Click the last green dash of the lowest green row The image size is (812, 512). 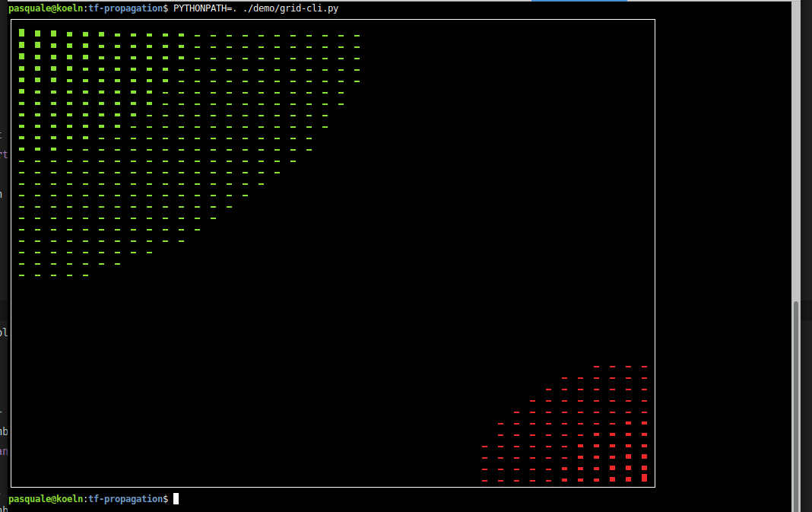pyautogui.click(x=85, y=275)
